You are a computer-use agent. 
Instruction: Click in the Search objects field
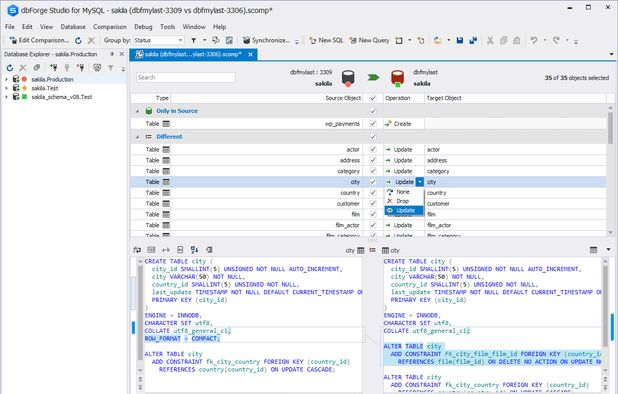click(186, 78)
